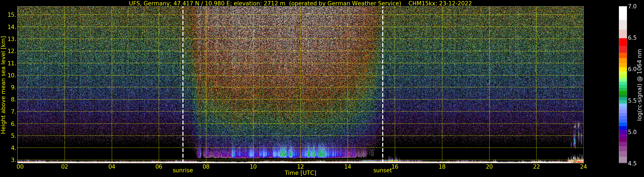Screen dimensions: 644x177
Task: Click the 6.0 tick on the colorbar
Action: (632, 69)
